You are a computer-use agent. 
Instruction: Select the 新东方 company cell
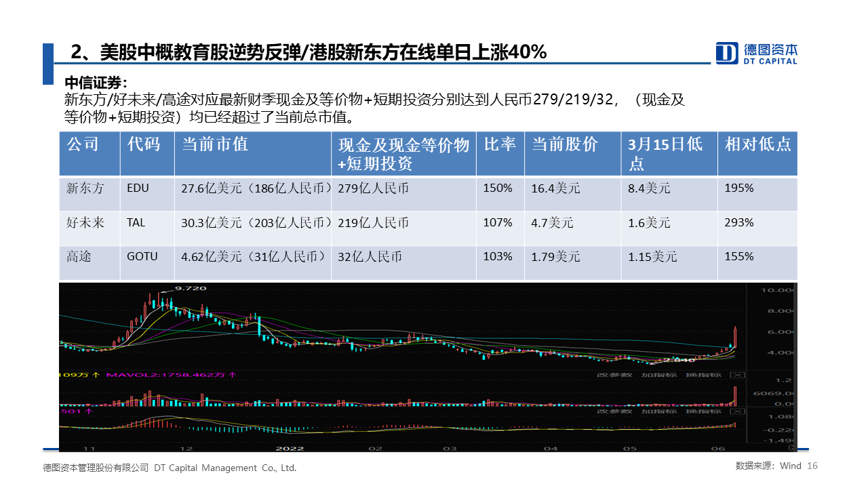(x=90, y=193)
